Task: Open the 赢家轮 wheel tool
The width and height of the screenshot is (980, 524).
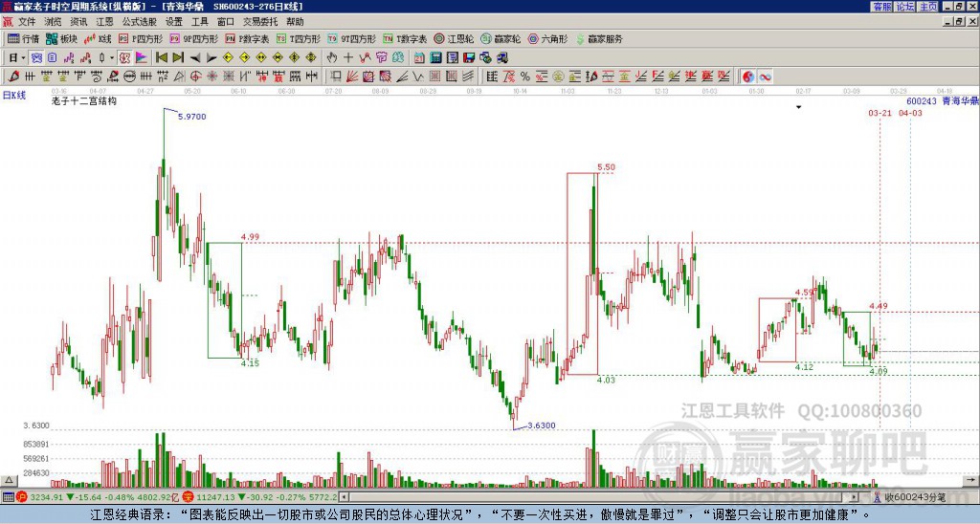Action: coord(501,38)
